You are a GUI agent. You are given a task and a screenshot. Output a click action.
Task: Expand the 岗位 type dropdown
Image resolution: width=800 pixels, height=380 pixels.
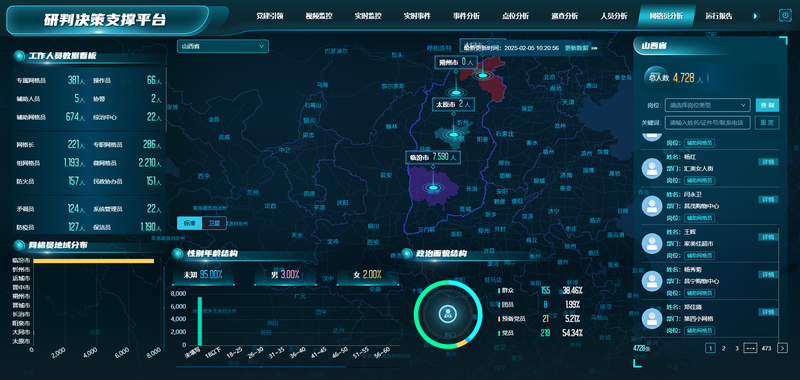pyautogui.click(x=708, y=105)
